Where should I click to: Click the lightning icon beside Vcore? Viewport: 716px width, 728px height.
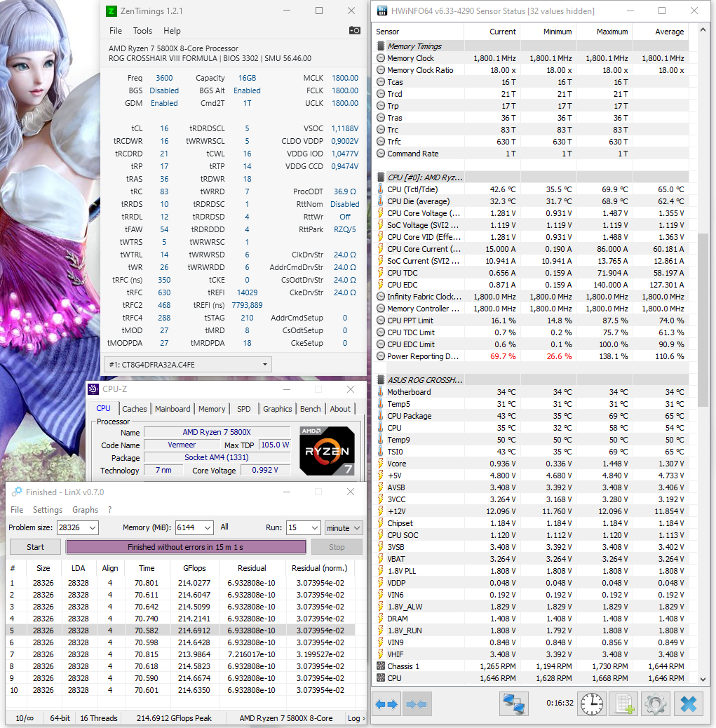pos(381,464)
